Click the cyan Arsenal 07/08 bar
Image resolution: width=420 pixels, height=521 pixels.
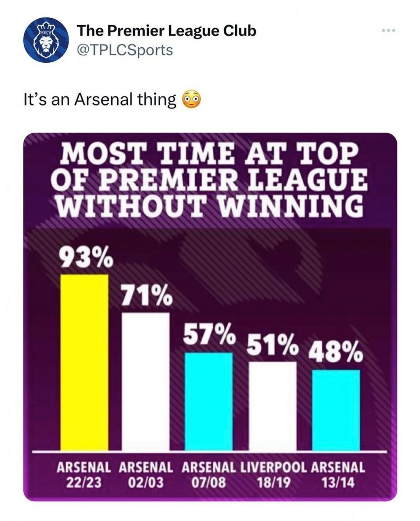pos(209,401)
